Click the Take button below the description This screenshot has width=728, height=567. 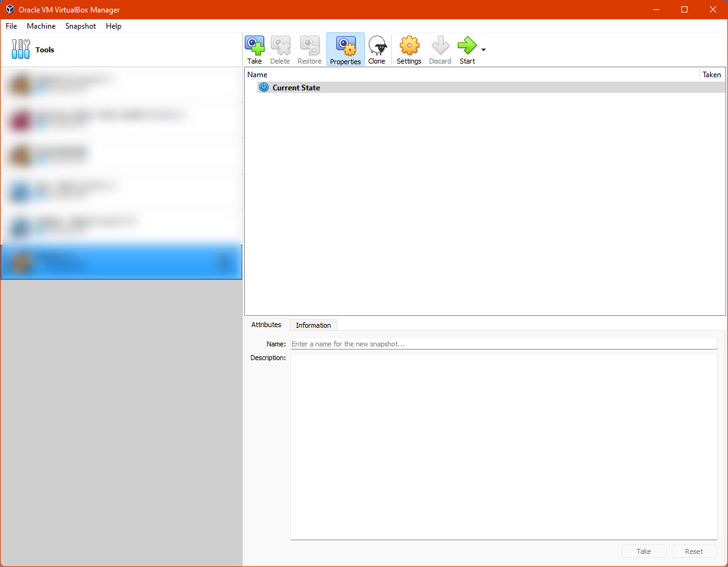coord(644,551)
